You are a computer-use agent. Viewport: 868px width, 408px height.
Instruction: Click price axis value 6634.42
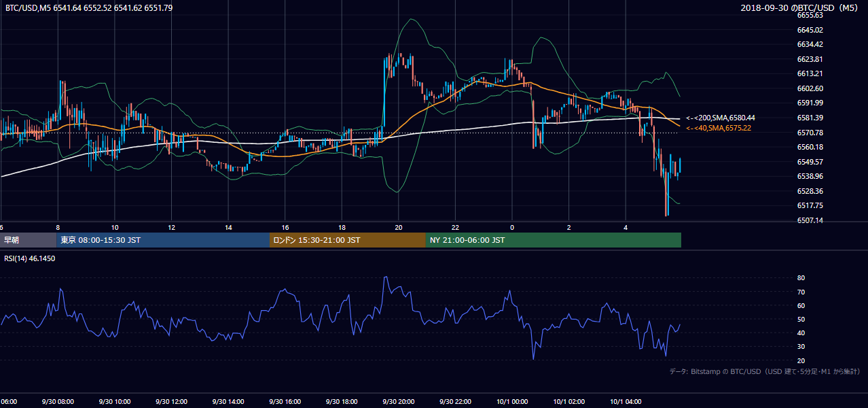(x=810, y=44)
